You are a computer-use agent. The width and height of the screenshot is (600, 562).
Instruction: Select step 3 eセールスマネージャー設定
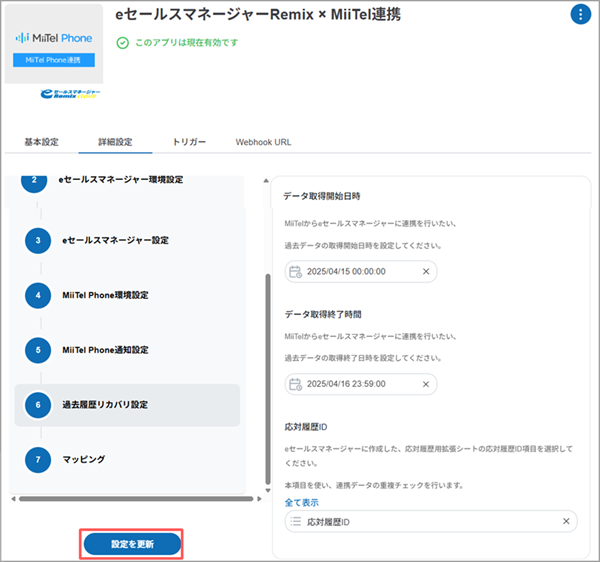coord(114,240)
